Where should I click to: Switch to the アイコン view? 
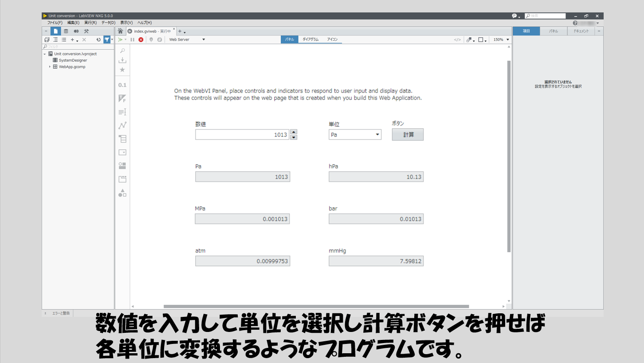tap(332, 39)
